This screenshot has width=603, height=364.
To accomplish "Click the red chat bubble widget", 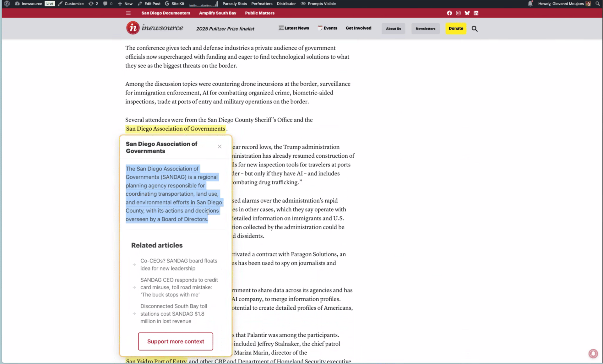I will pos(593,353).
